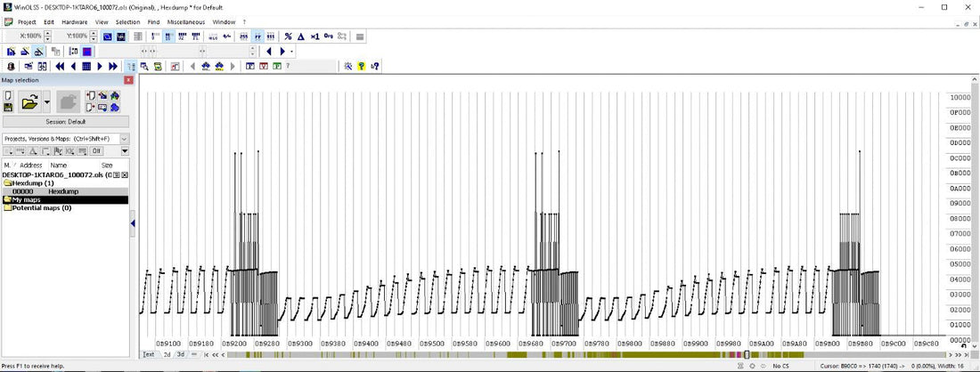This screenshot has width=980, height=372.
Task: Click the Session: Default button
Action: pyautogui.click(x=66, y=122)
